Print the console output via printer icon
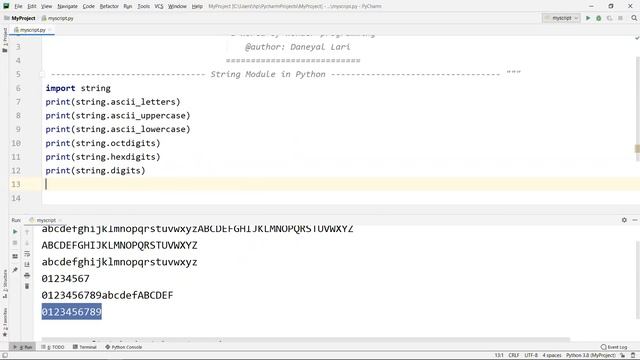The image size is (640, 360). (27, 276)
